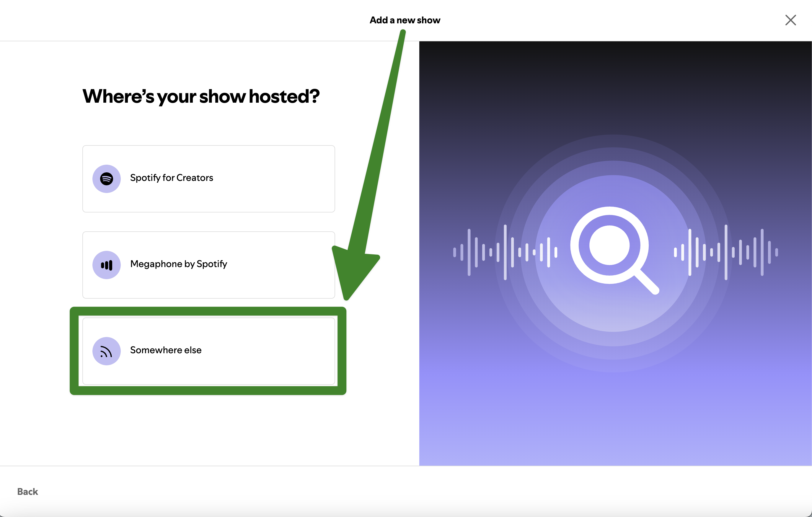Click the 'Somewhere else' text label
The height and width of the screenshot is (517, 812).
[x=166, y=350]
